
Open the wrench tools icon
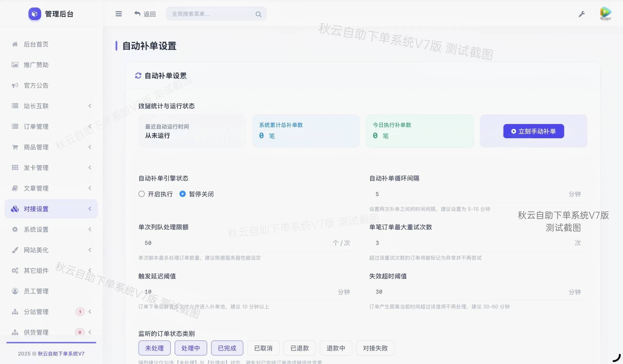pyautogui.click(x=582, y=14)
